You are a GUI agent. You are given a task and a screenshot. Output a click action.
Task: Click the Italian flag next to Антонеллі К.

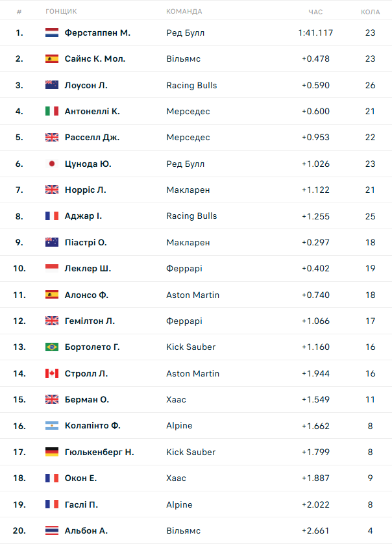52,111
